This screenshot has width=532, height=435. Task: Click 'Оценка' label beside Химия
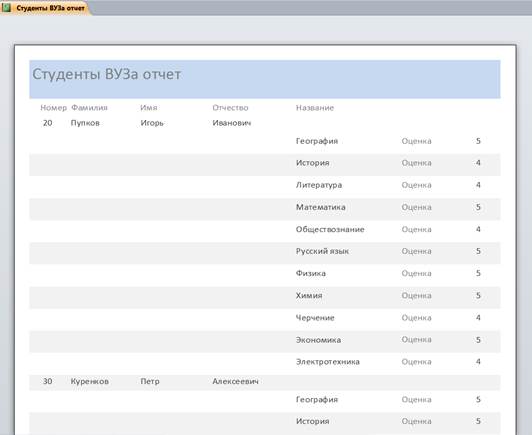(x=417, y=296)
